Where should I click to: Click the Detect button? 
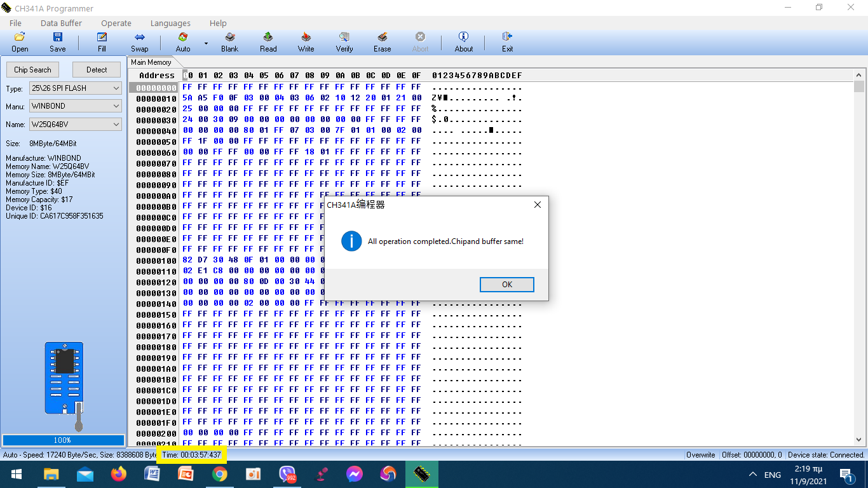[x=97, y=70]
